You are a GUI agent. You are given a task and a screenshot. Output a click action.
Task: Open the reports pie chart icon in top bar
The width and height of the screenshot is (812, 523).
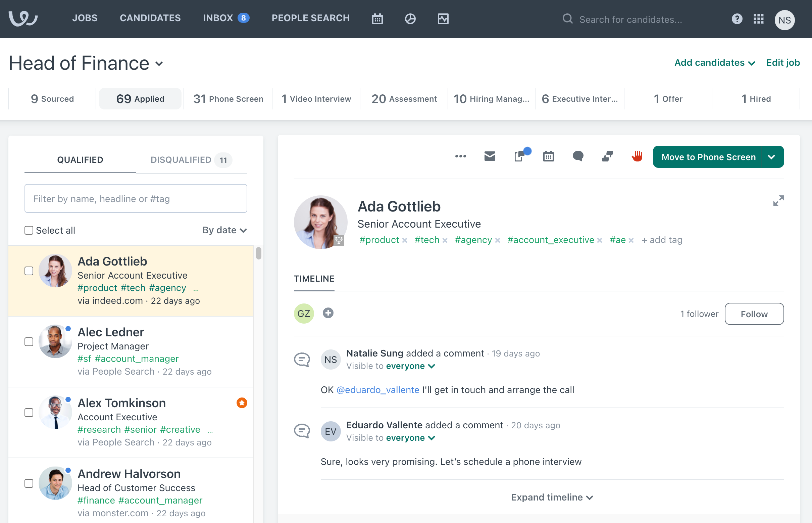[x=410, y=19]
